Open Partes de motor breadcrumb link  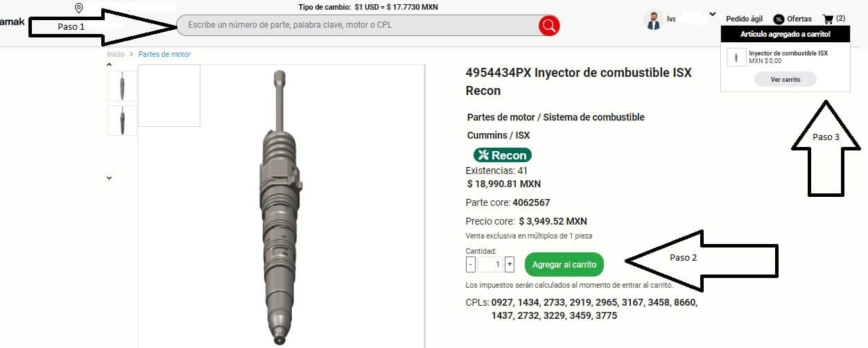coord(164,54)
